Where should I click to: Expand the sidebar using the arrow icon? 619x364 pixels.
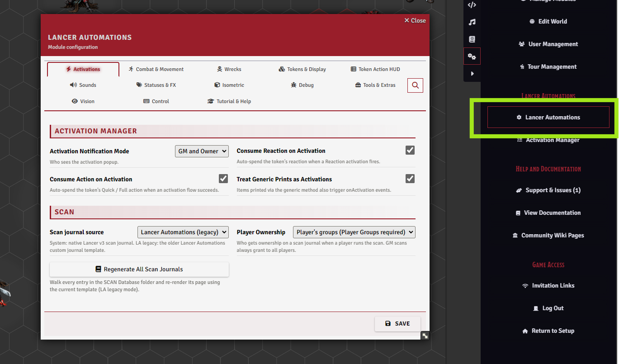pos(472,73)
